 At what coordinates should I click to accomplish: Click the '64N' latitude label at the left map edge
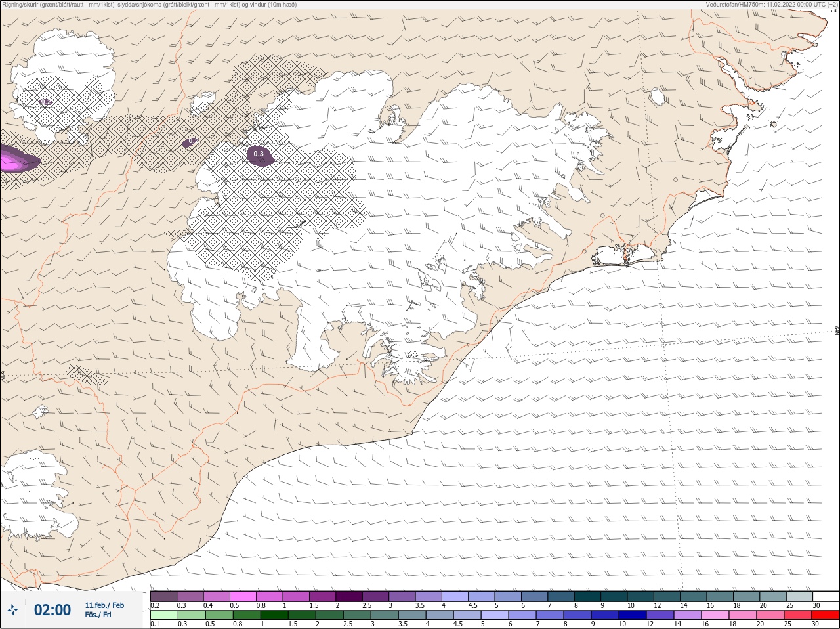(3, 377)
